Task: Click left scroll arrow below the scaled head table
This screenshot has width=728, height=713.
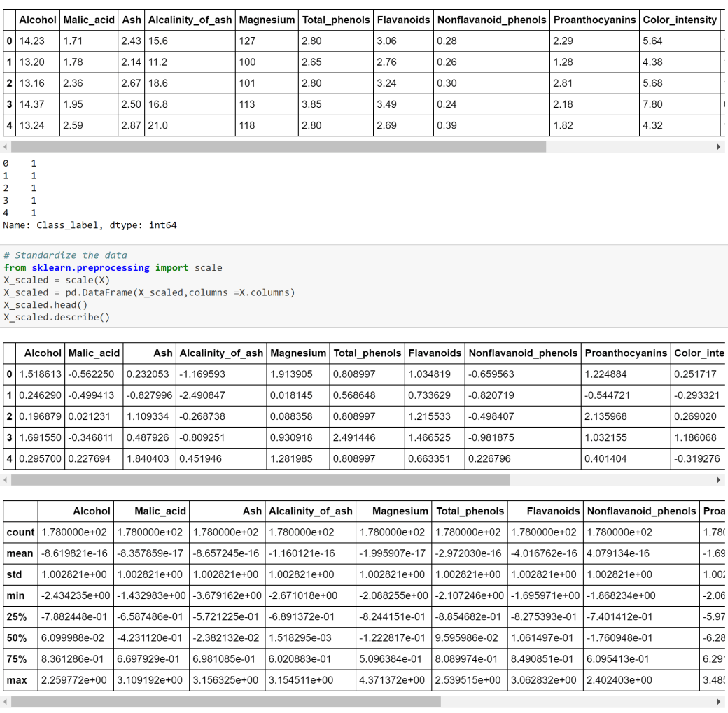Action: [5, 480]
